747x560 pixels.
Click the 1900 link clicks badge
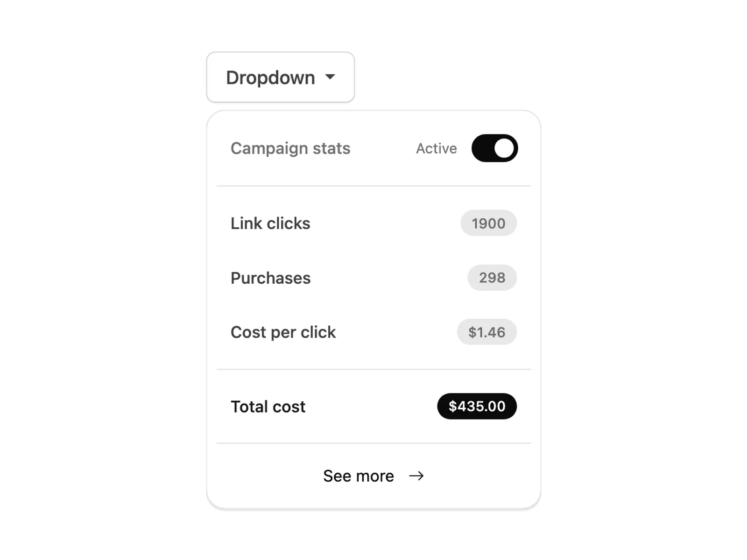tap(488, 223)
